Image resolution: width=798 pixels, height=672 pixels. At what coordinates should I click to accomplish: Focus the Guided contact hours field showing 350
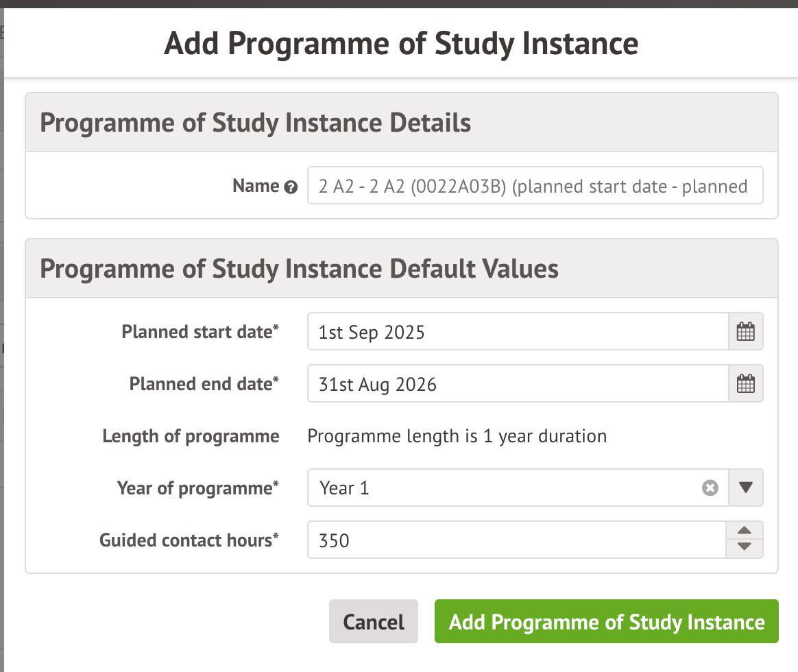tap(516, 540)
